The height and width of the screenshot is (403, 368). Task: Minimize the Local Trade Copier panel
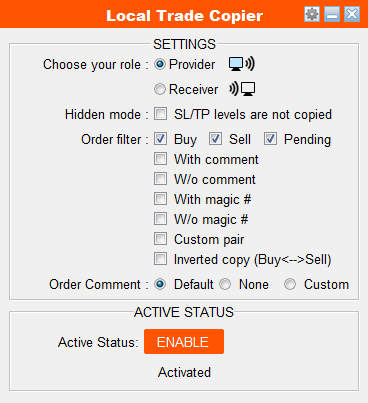pyautogui.click(x=332, y=14)
